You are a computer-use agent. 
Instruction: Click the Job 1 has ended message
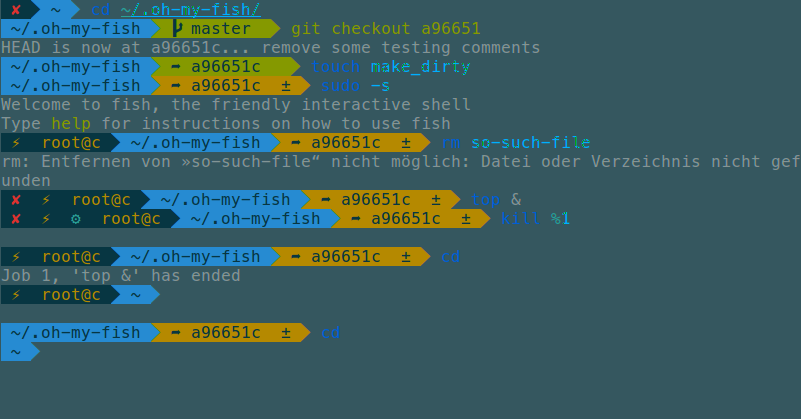121,276
